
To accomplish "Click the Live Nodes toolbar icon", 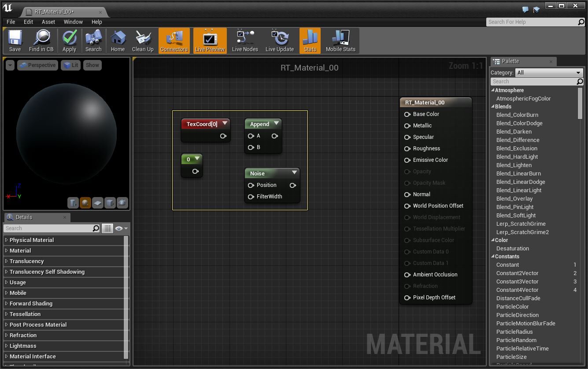I will point(245,41).
